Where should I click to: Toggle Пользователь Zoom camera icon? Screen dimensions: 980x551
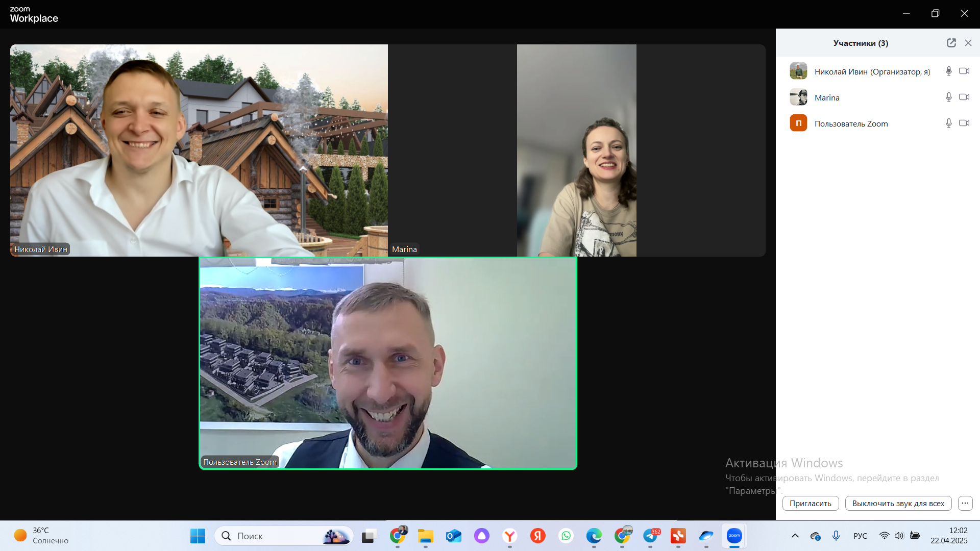point(964,123)
